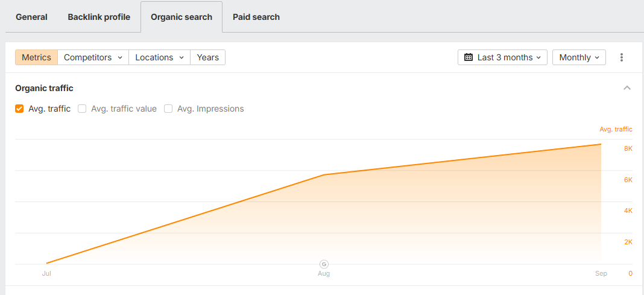Open the Paid search tab
644x295 pixels.
(x=256, y=17)
